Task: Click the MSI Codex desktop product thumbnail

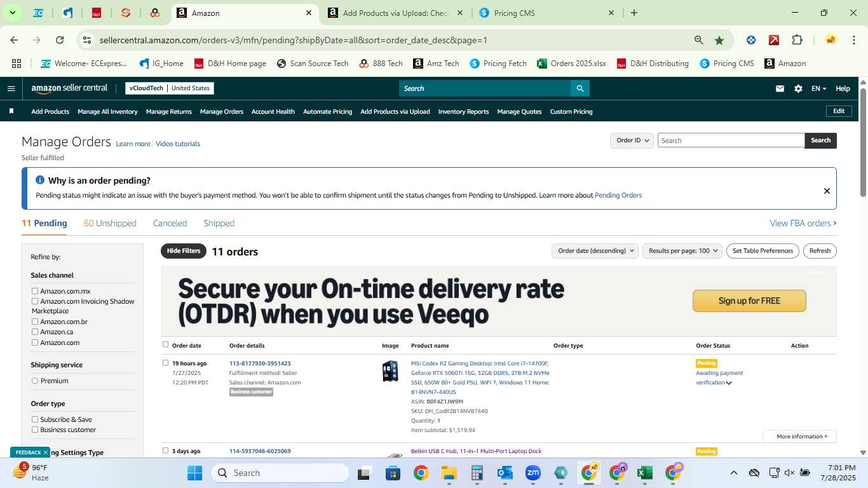Action: pyautogui.click(x=390, y=371)
